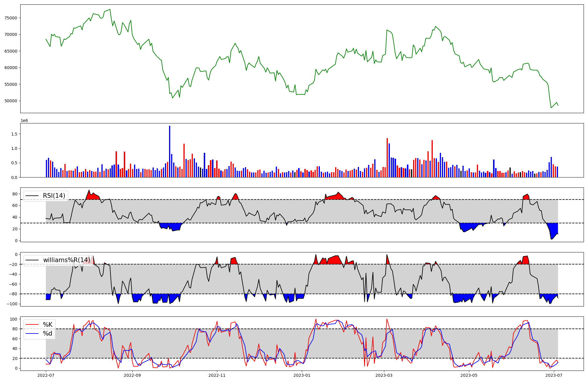Image resolution: width=588 pixels, height=382 pixels.
Task: Click the 2022-11 x-axis date label
Action: [217, 375]
